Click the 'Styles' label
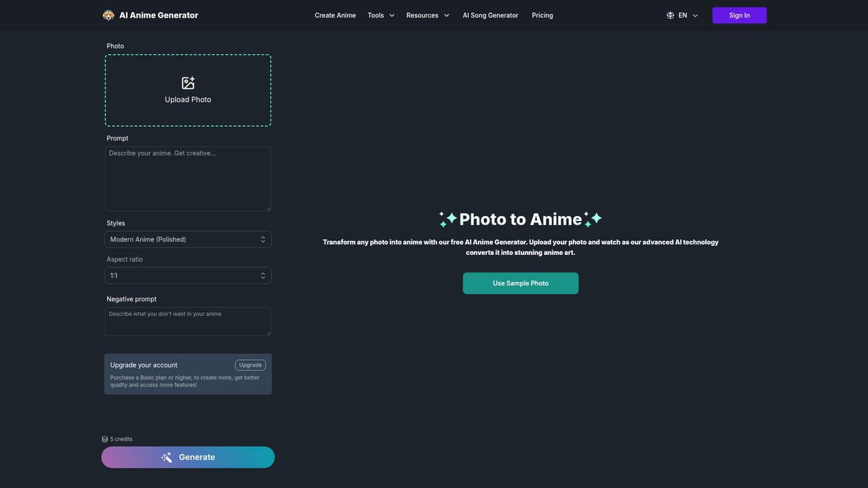 116,223
